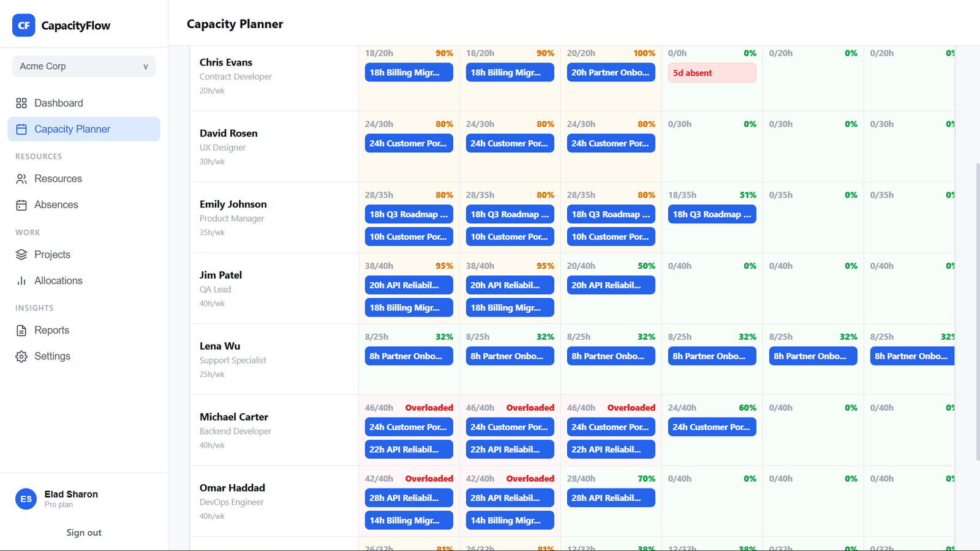The width and height of the screenshot is (980, 551).
Task: Click the Projects layers icon
Action: pos(21,255)
